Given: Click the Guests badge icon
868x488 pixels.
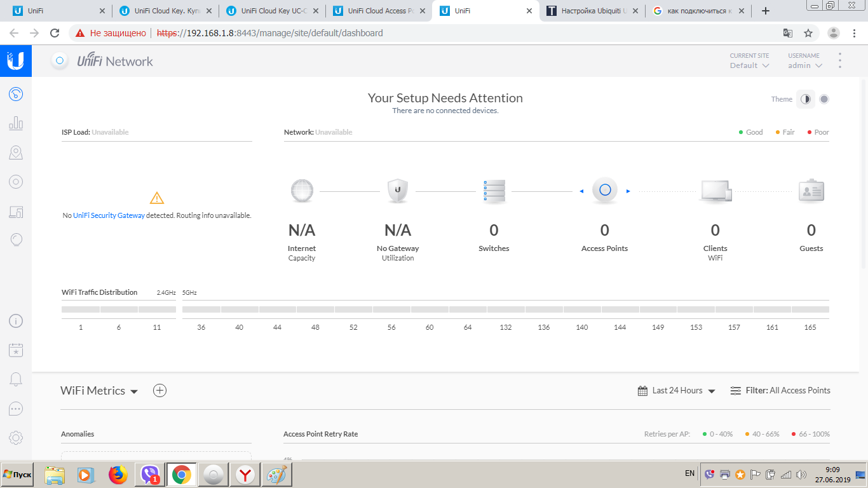Looking at the screenshot, I should 811,191.
